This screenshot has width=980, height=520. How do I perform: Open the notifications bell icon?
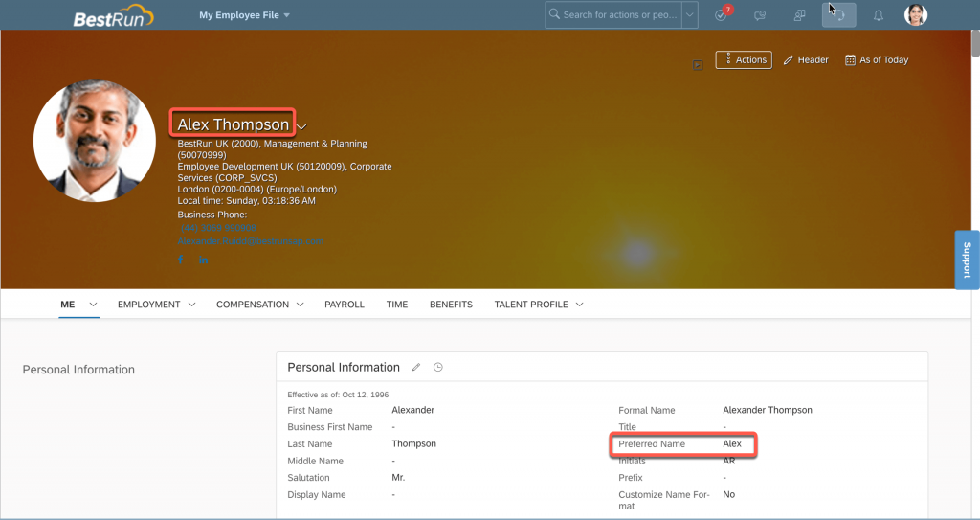click(x=879, y=15)
